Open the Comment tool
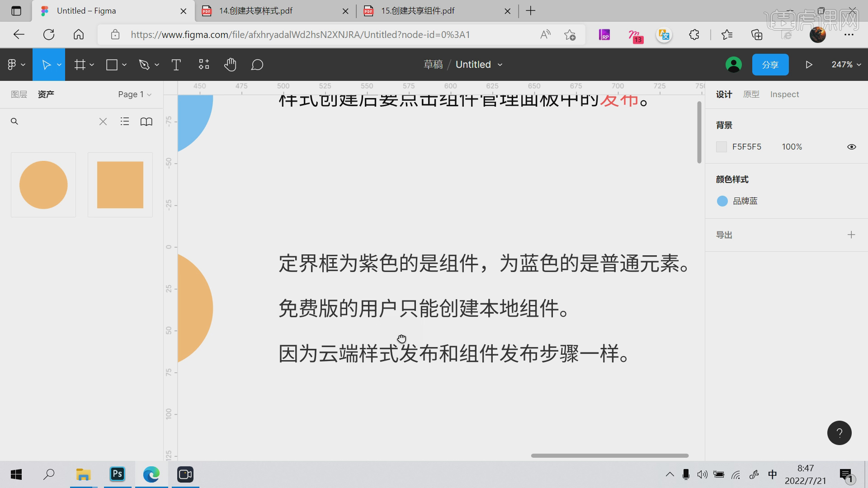868x488 pixels. click(257, 64)
